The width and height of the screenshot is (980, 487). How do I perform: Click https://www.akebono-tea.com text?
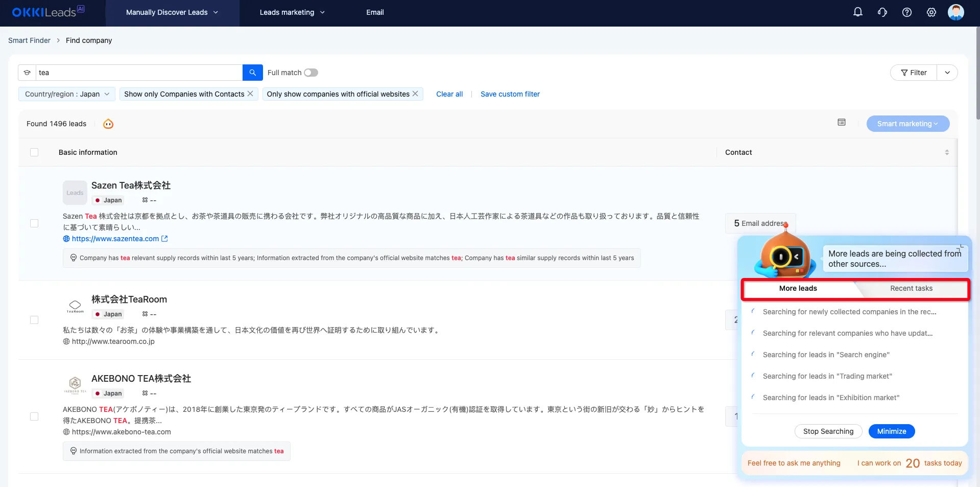[x=122, y=432]
